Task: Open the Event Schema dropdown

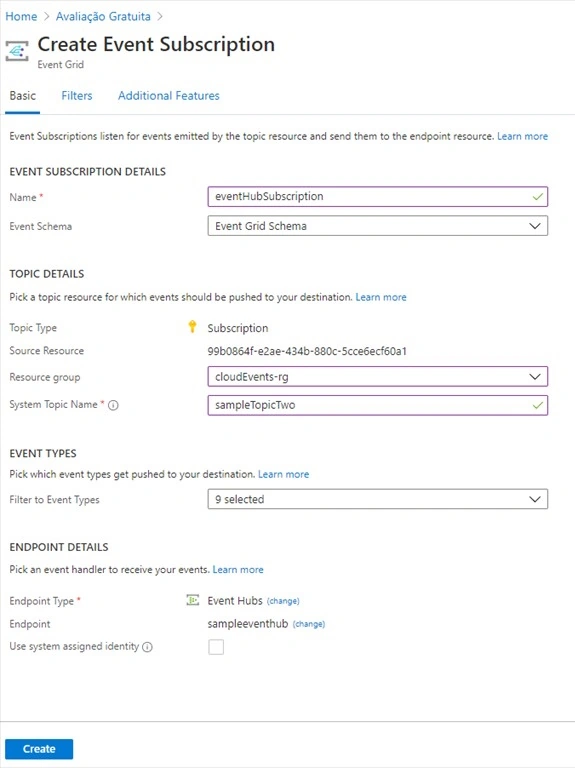Action: [x=378, y=226]
